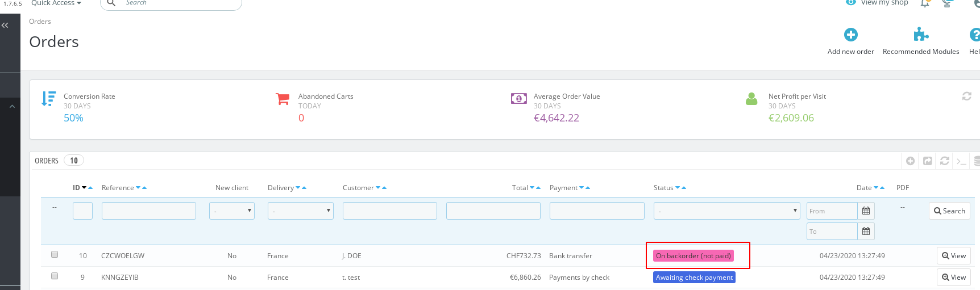Click total CHF732.73 cell

(x=524, y=256)
